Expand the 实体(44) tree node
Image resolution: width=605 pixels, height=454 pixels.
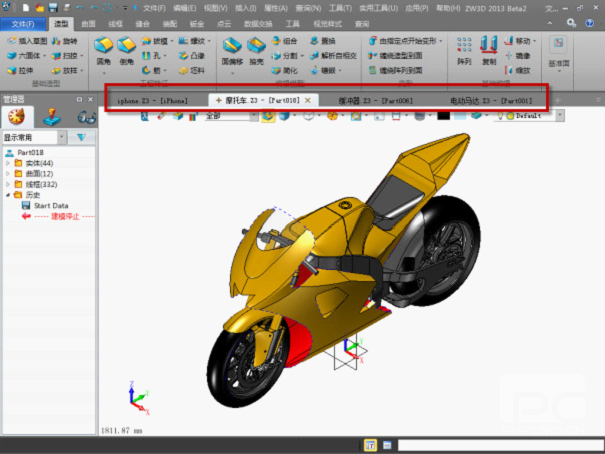tap(8, 163)
